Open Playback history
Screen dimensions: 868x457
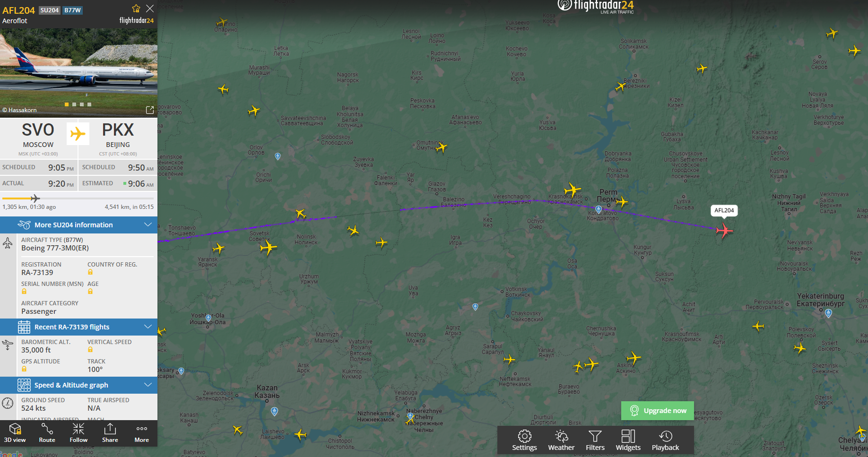coord(665,440)
